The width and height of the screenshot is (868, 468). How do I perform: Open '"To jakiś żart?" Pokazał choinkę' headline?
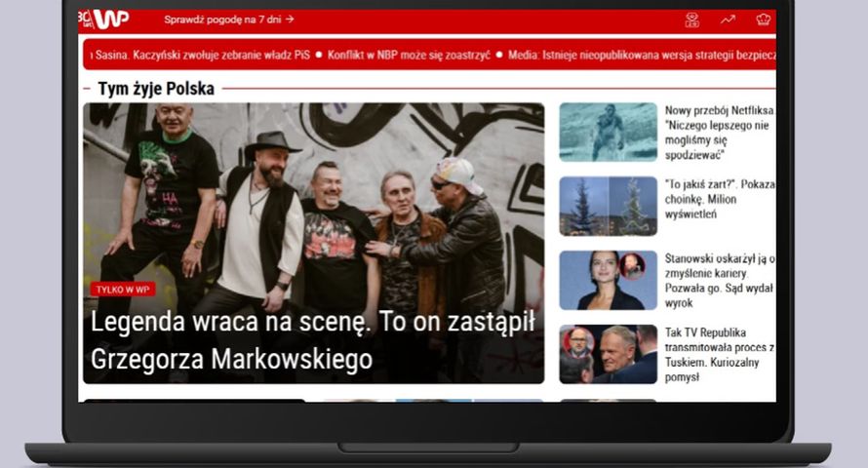pos(719,199)
